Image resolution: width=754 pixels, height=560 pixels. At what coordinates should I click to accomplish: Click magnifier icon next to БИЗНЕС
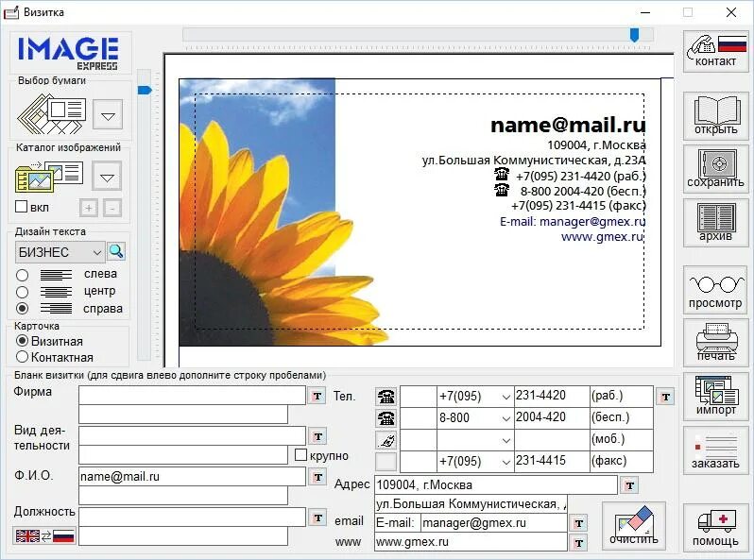point(116,251)
